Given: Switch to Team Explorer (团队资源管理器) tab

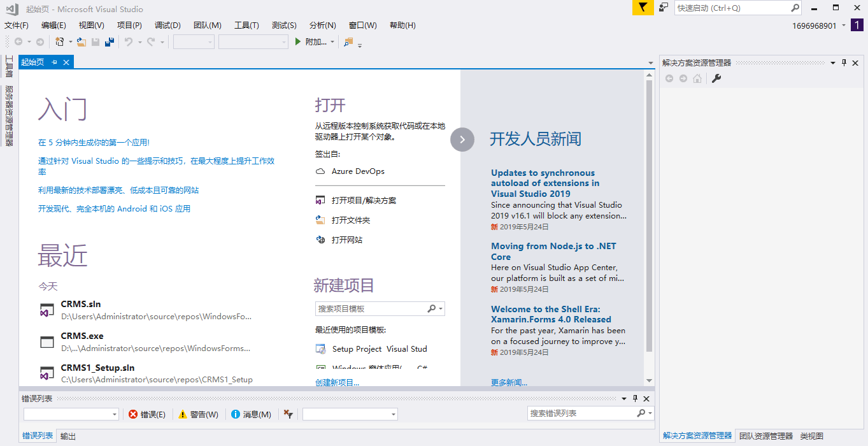Looking at the screenshot, I should (x=766, y=436).
